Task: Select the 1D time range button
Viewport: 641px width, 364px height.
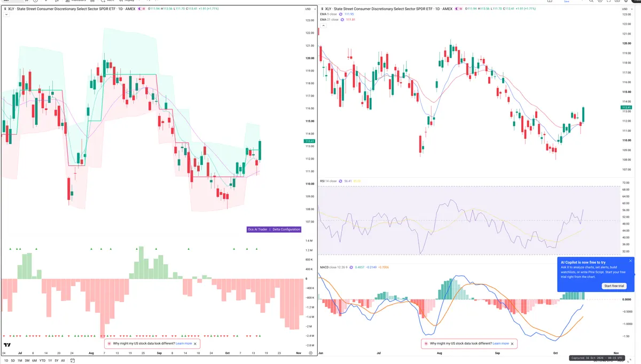Action: click(6, 361)
